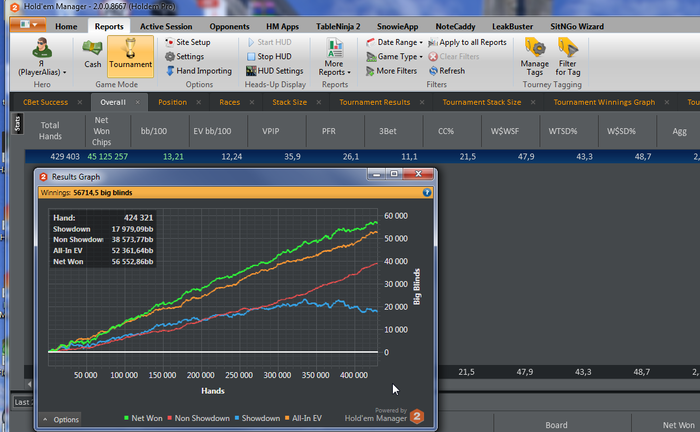The width and height of the screenshot is (700, 432).
Task: Sort by the 3Bet column header
Action: point(388,131)
